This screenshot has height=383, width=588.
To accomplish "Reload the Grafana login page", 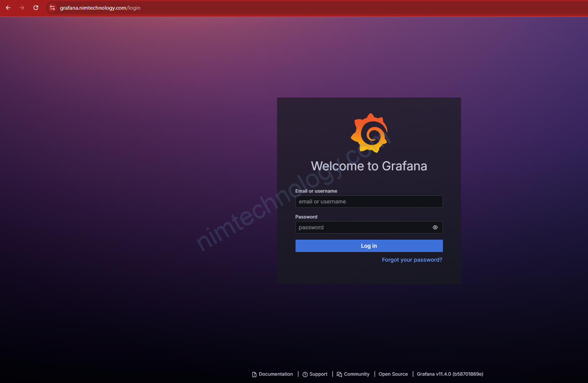I will [36, 8].
